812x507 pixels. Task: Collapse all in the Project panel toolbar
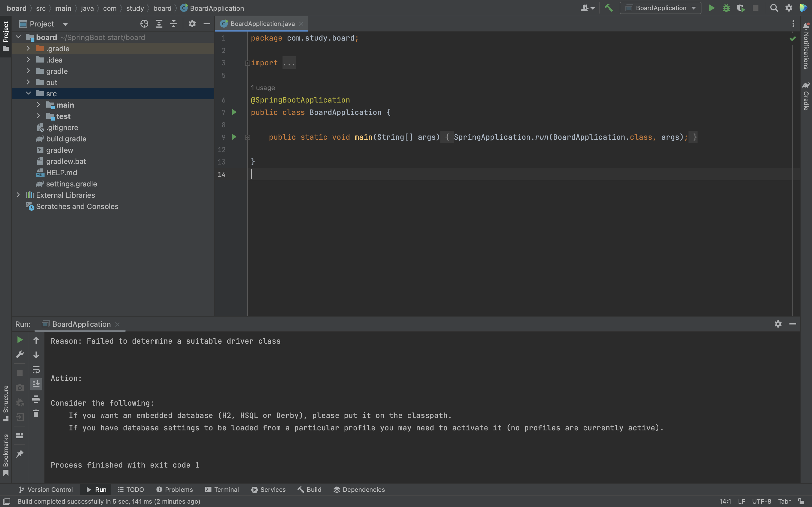(x=173, y=24)
